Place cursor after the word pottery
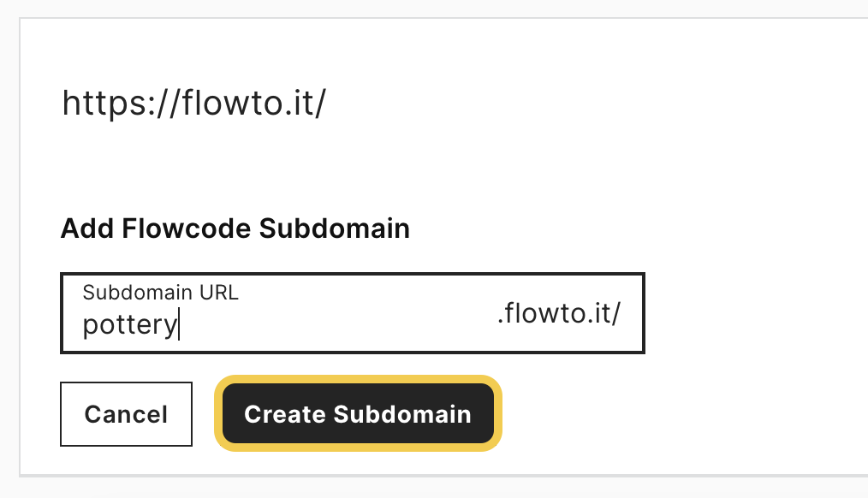Viewport: 868px width, 498px height. (179, 325)
